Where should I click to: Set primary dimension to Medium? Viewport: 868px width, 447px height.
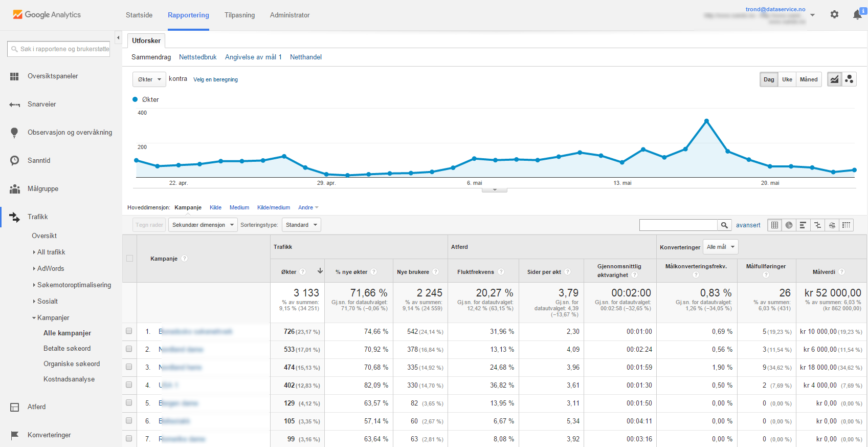pyautogui.click(x=239, y=208)
